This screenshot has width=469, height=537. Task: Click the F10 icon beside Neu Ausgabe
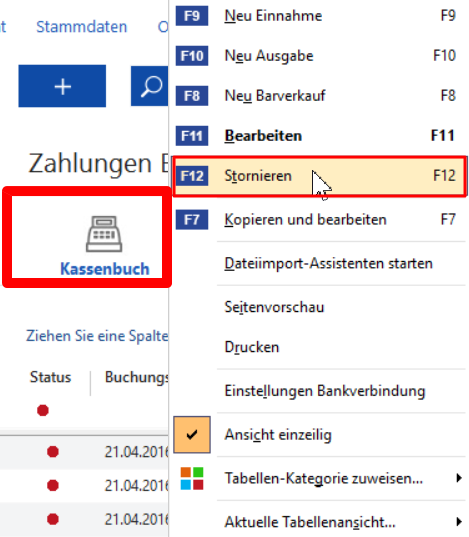tap(192, 56)
